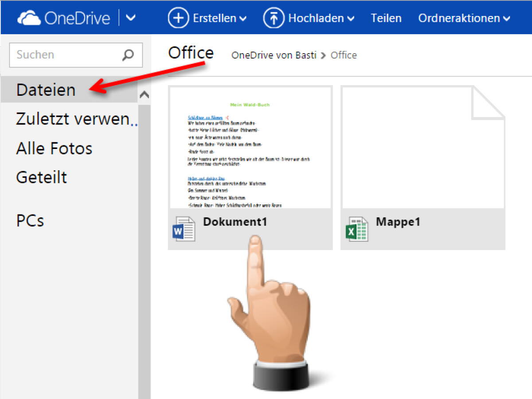
Task: Switch to Alle Fotos view
Action: tap(54, 149)
